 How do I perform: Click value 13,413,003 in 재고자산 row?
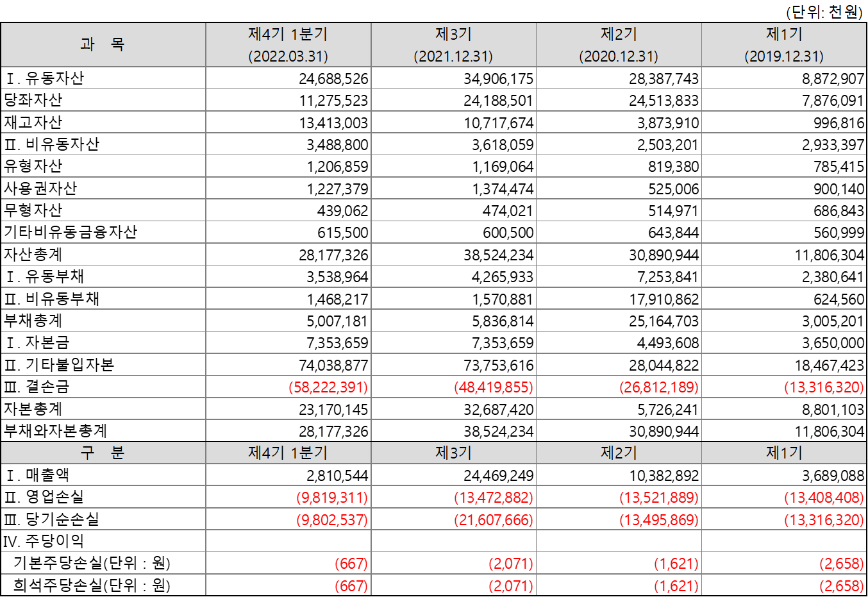tap(333, 123)
